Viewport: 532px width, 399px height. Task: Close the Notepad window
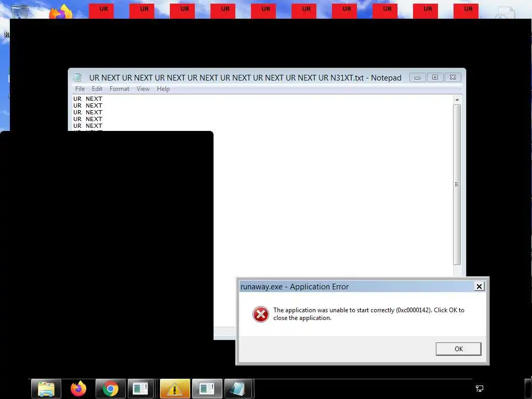point(453,77)
